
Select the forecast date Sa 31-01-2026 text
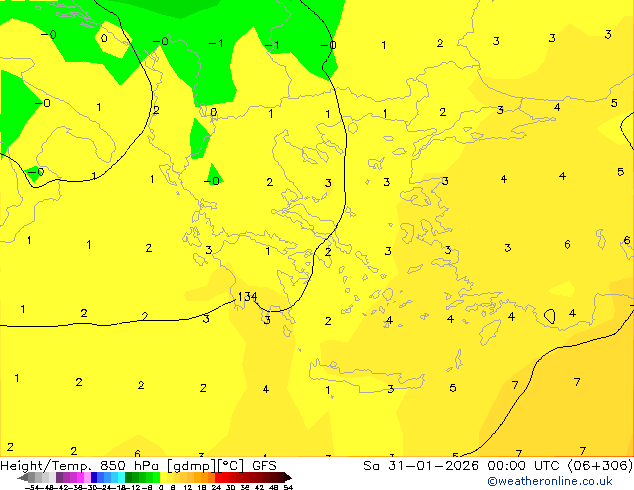pos(421,466)
